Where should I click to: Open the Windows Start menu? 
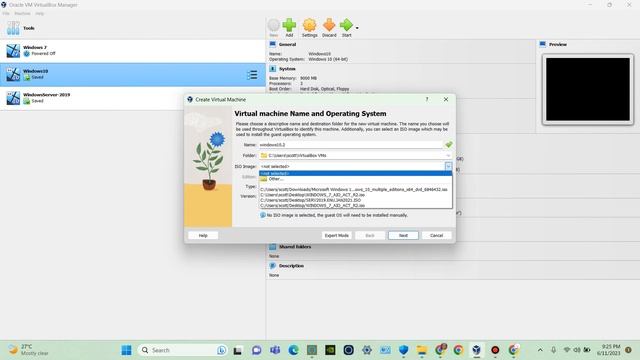127,350
